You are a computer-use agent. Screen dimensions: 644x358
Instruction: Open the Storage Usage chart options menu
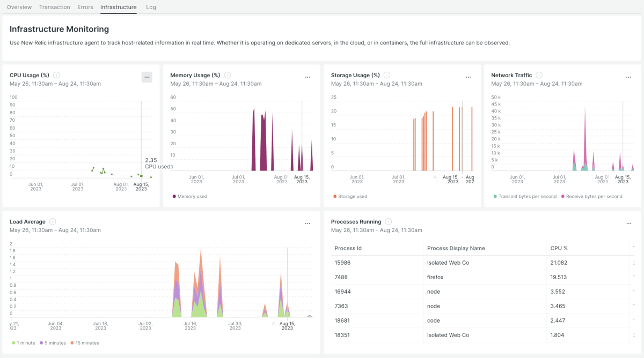[468, 77]
